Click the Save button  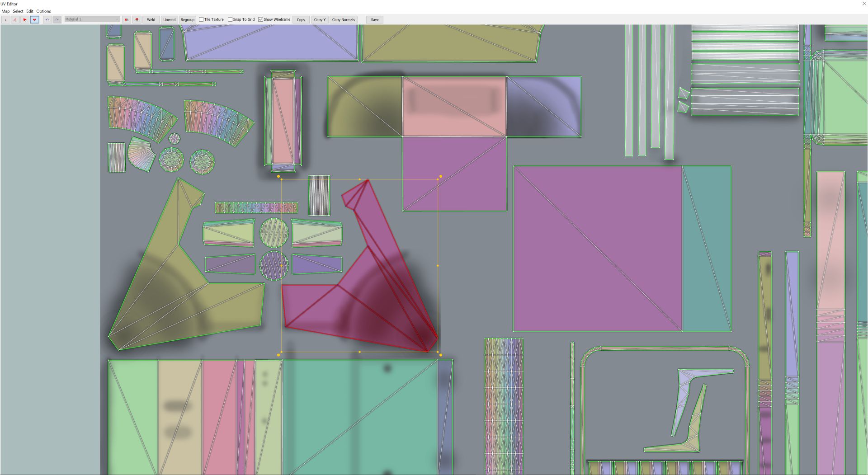(375, 19)
